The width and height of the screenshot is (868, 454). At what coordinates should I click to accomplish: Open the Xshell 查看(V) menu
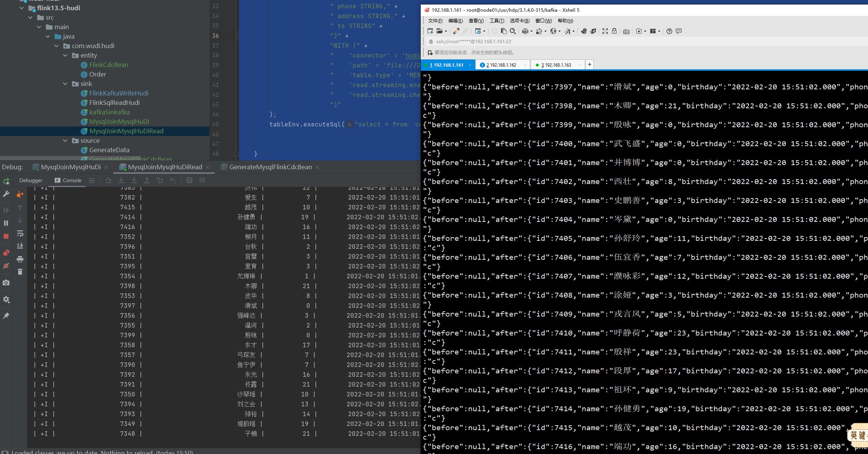click(476, 21)
